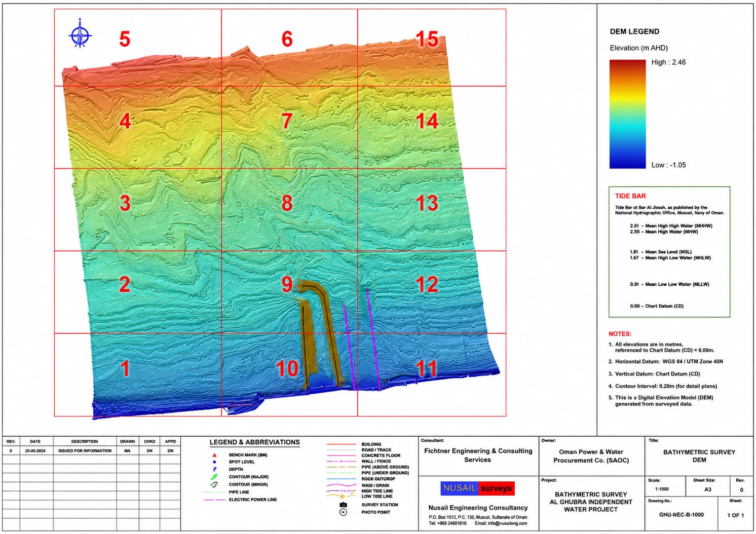The height and width of the screenshot is (534, 756).
Task: Click the camera icon for Survey Station
Action: click(343, 505)
